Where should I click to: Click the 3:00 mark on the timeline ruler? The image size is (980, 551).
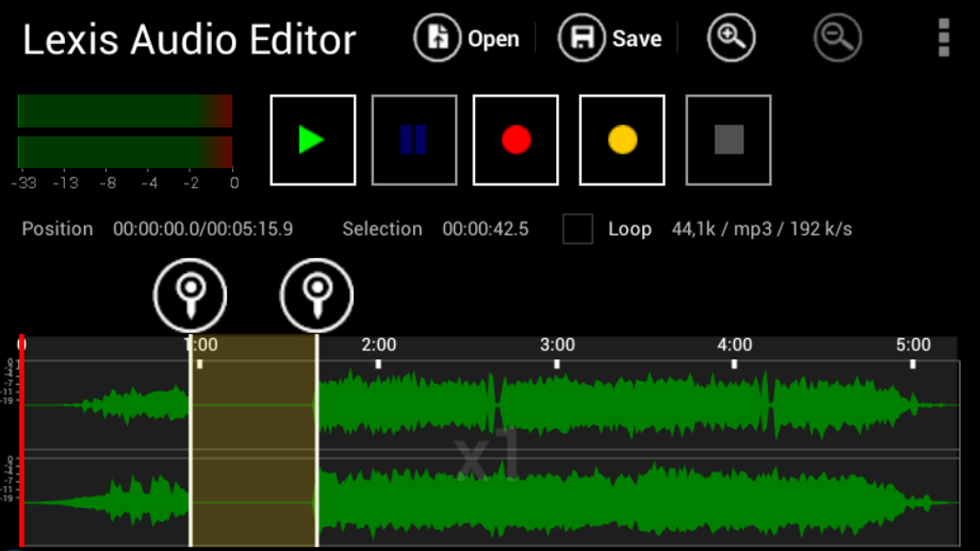pyautogui.click(x=557, y=346)
